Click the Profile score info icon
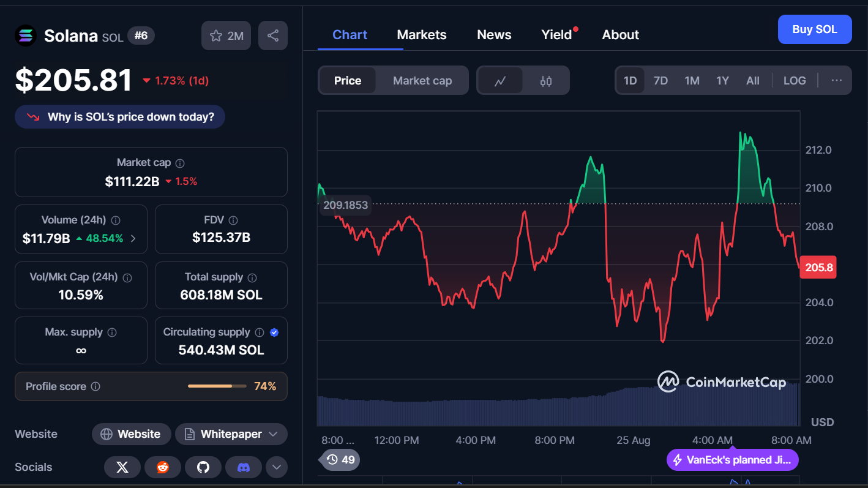The height and width of the screenshot is (488, 868). pyautogui.click(x=95, y=386)
